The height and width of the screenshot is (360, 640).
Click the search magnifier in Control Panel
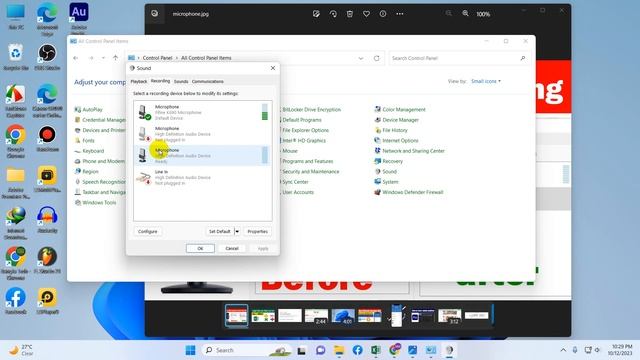(523, 58)
